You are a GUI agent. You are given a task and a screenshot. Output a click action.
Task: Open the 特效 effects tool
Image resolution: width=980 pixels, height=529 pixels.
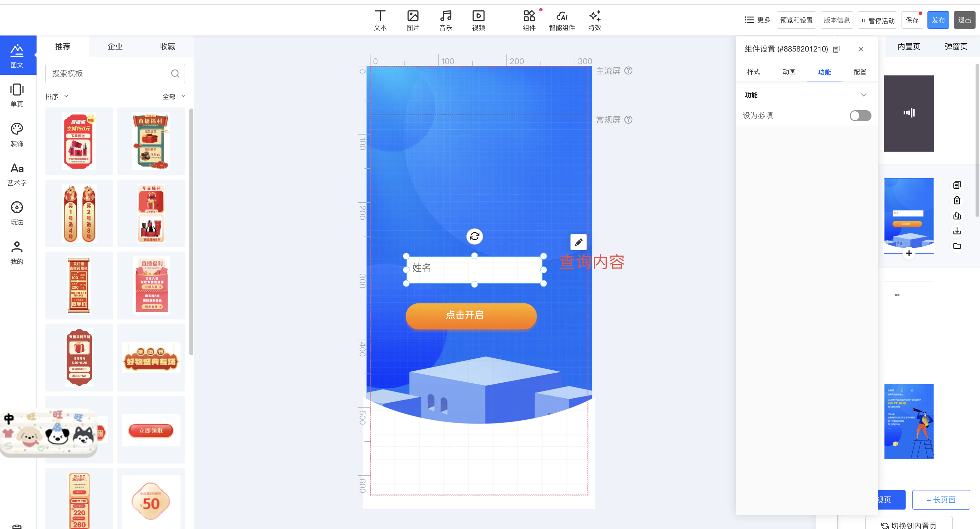pyautogui.click(x=595, y=20)
